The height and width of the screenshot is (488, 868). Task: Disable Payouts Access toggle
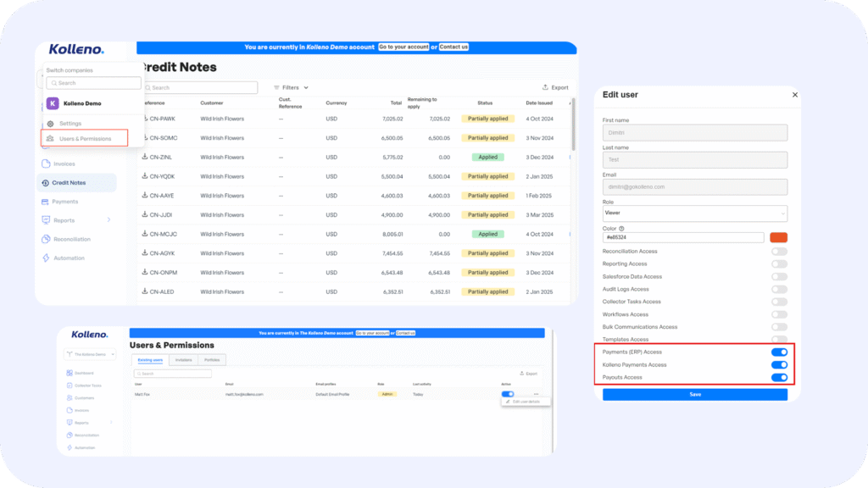tap(779, 378)
